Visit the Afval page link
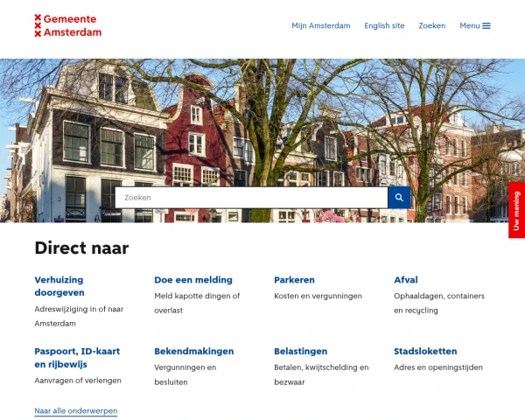525x420 pixels. (x=406, y=280)
